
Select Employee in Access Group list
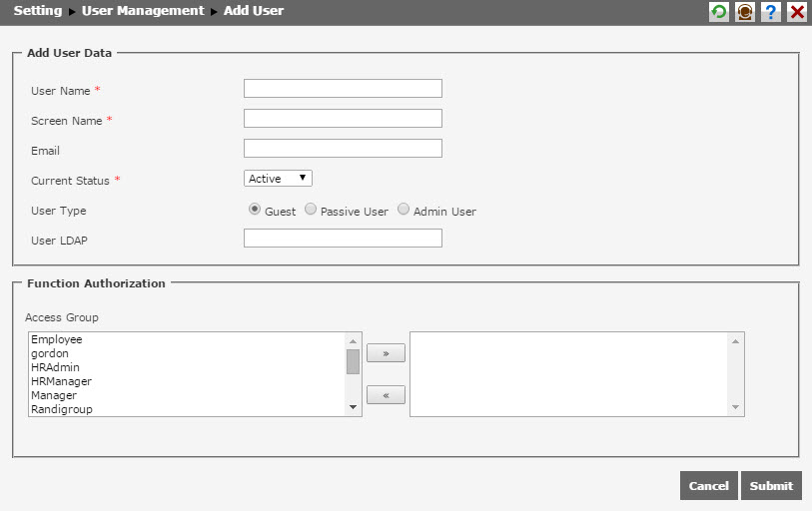[187, 339]
